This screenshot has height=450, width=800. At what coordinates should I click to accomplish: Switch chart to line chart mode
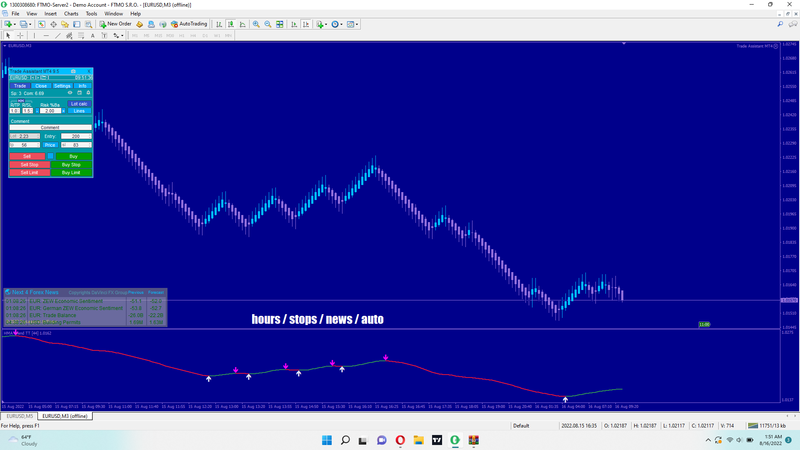(242, 24)
